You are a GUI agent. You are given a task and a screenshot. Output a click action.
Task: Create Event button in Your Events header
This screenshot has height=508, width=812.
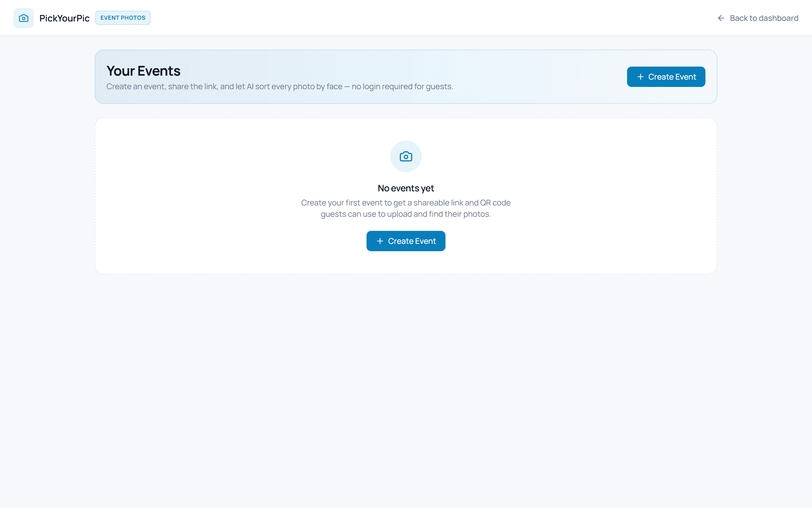point(666,77)
